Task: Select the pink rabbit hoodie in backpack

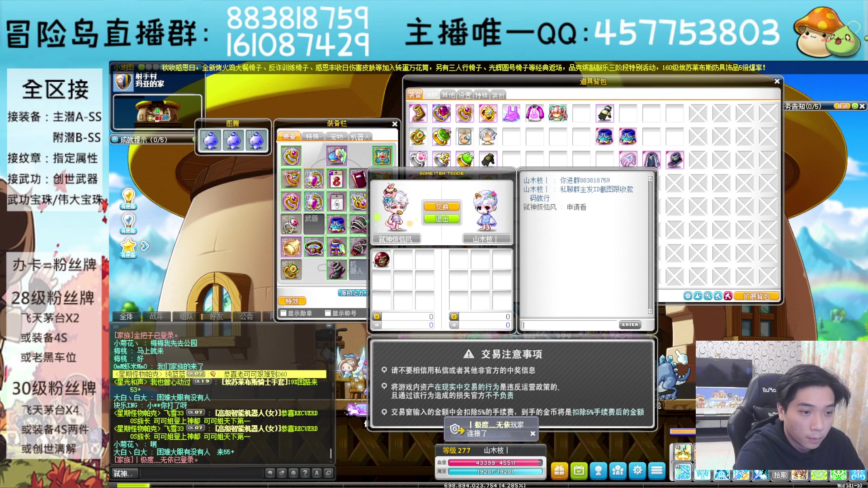Action: 534,113
